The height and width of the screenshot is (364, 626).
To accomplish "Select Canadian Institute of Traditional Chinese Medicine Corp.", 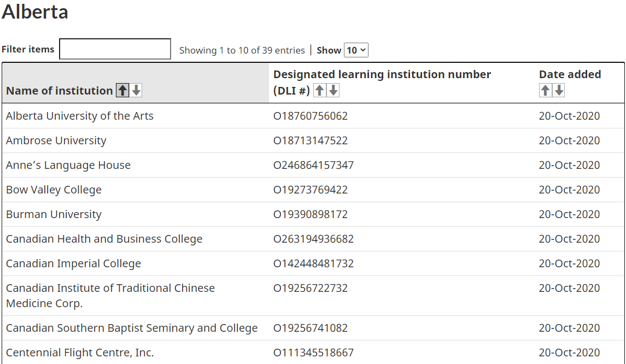I will pyautogui.click(x=110, y=296).
